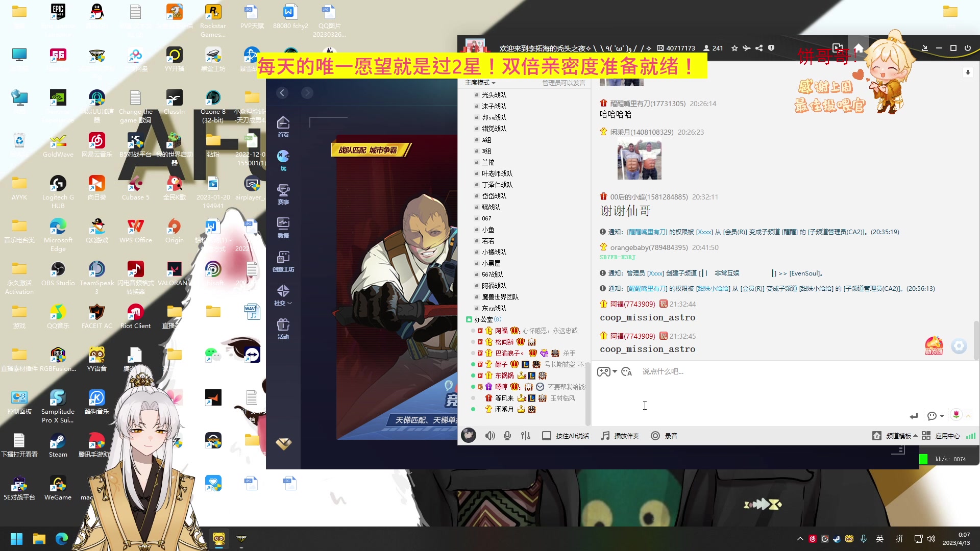Open 创意工坊 workshop icon in game client
This screenshot has height=551, width=980.
(x=283, y=261)
